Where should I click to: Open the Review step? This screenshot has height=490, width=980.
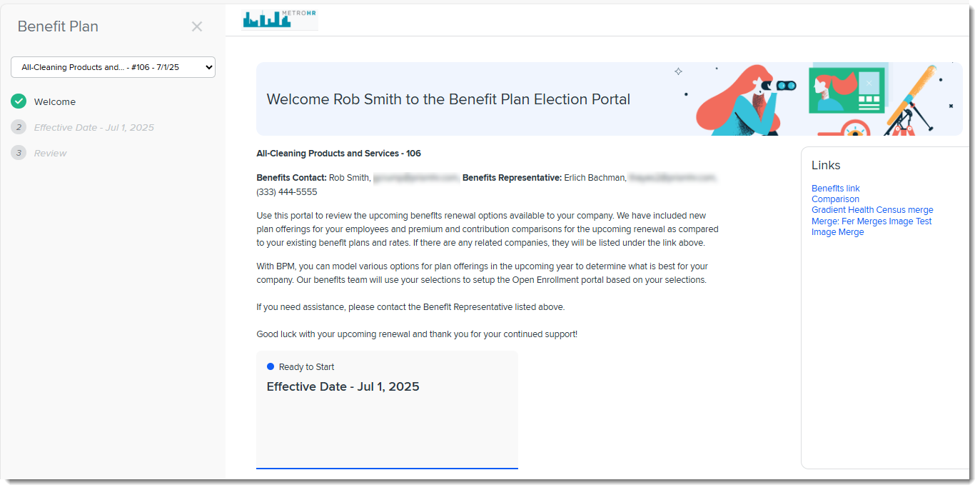[x=50, y=154]
